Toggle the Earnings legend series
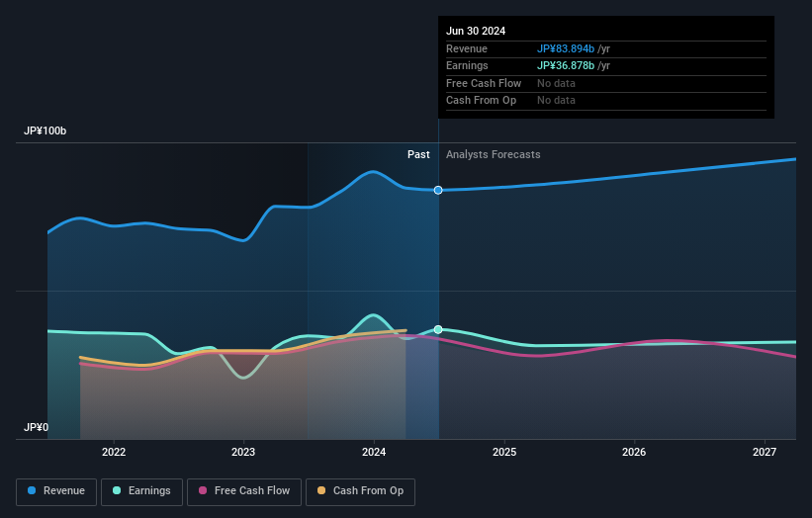Image resolution: width=812 pixels, height=518 pixels. coord(141,491)
